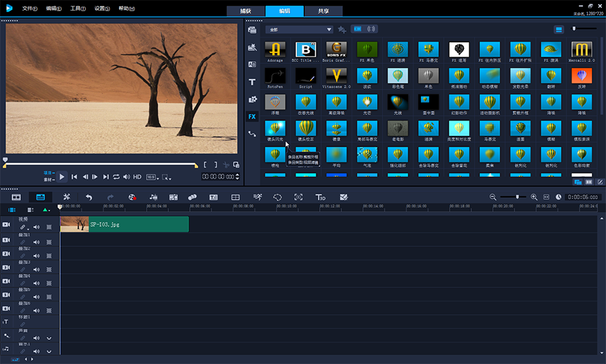Select the SP-I03.jpg clip on timeline
Image resolution: width=606 pixels, height=364 pixels.
click(x=125, y=224)
